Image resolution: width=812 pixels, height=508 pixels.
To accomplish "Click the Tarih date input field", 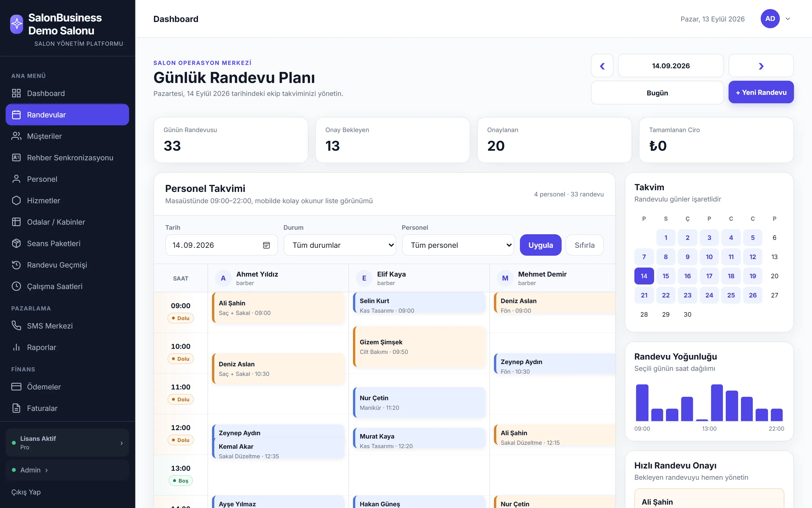I will tap(221, 245).
